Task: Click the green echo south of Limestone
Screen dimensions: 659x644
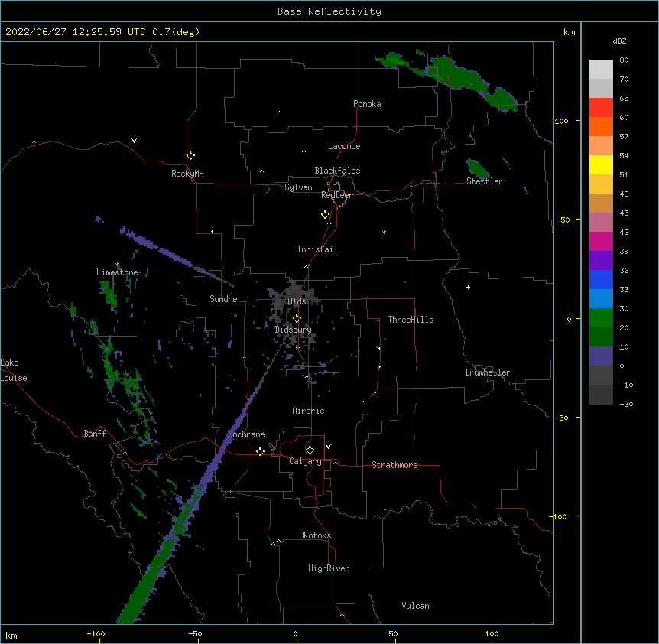Action: coord(109,294)
